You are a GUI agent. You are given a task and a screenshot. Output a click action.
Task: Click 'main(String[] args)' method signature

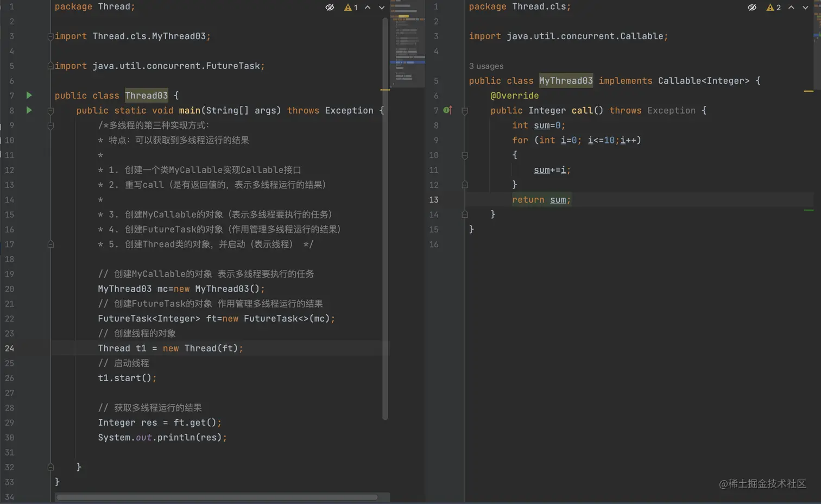(230, 110)
